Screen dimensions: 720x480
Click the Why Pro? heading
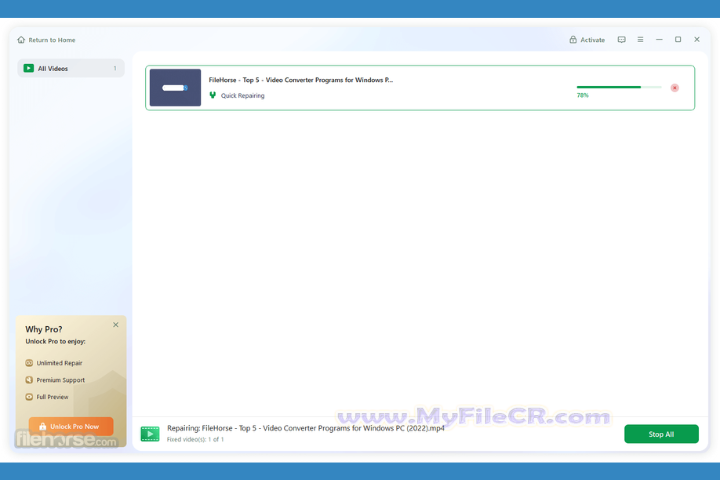tap(44, 329)
